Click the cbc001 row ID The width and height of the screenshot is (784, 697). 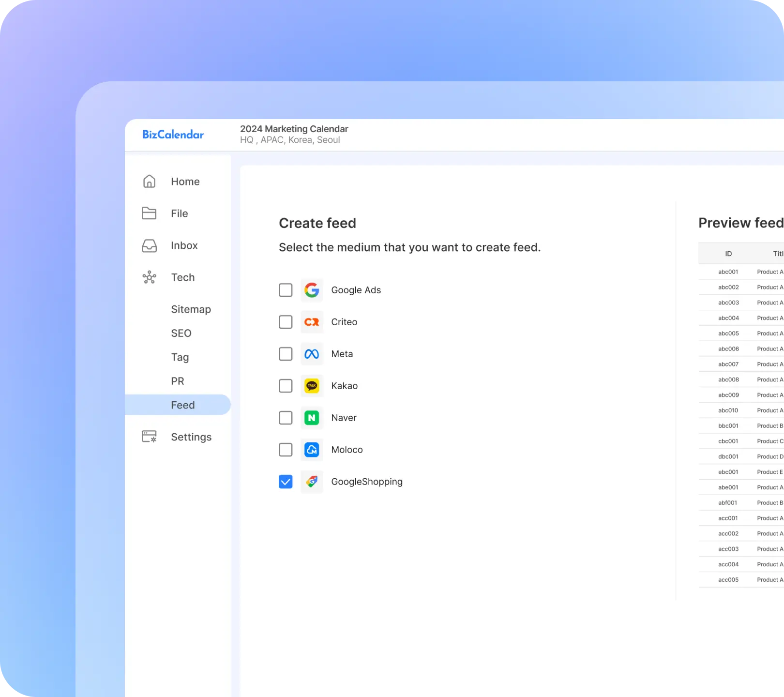(728, 441)
